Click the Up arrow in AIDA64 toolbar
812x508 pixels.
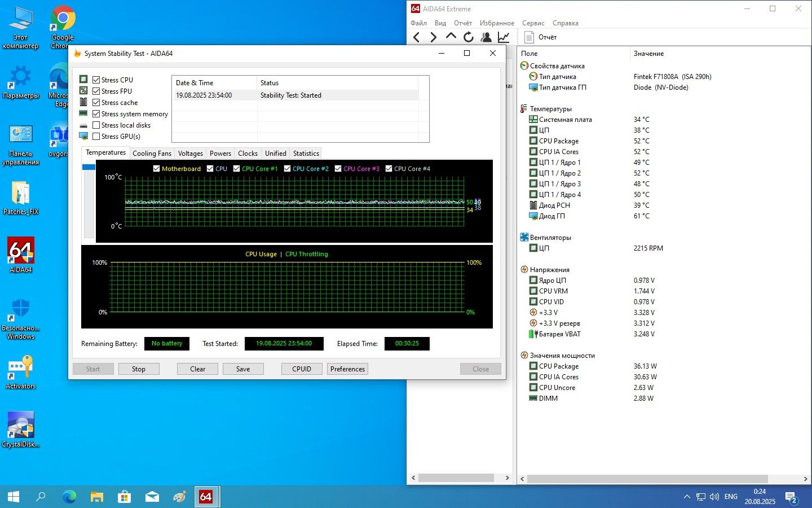tap(451, 37)
